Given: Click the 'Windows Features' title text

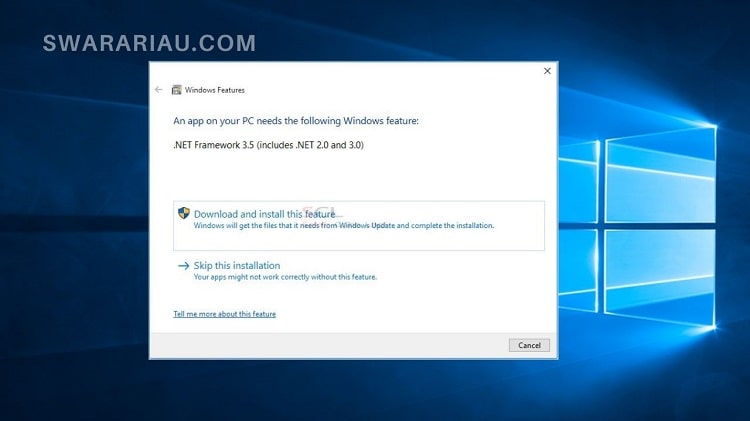Looking at the screenshot, I should [x=215, y=90].
